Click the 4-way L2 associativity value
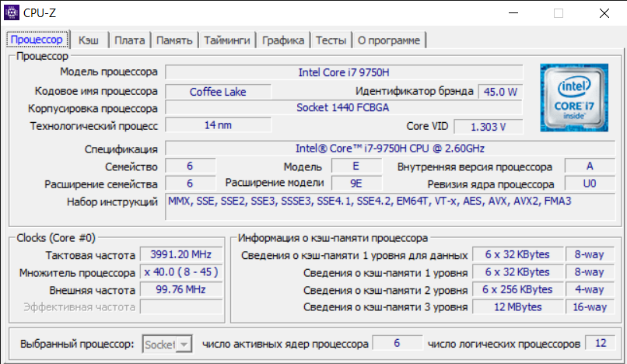Screen dimensions: 627x364 click(590, 289)
